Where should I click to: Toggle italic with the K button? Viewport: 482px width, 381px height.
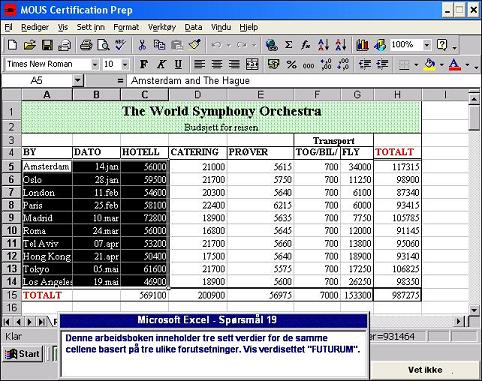click(161, 64)
